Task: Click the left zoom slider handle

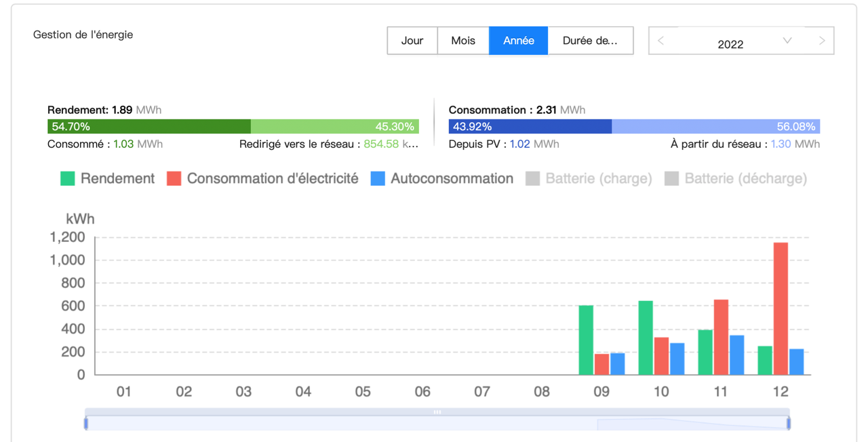Action: click(x=86, y=424)
